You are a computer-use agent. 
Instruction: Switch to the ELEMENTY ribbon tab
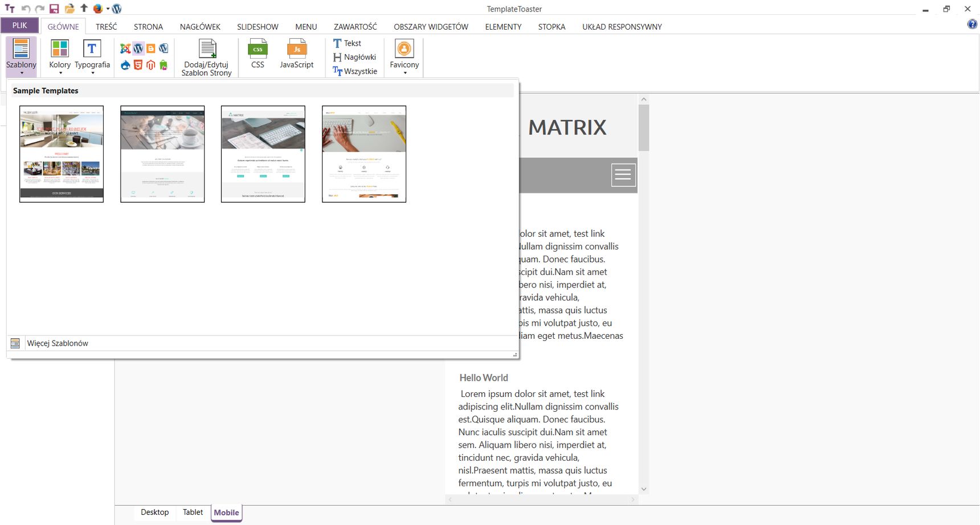click(x=503, y=27)
